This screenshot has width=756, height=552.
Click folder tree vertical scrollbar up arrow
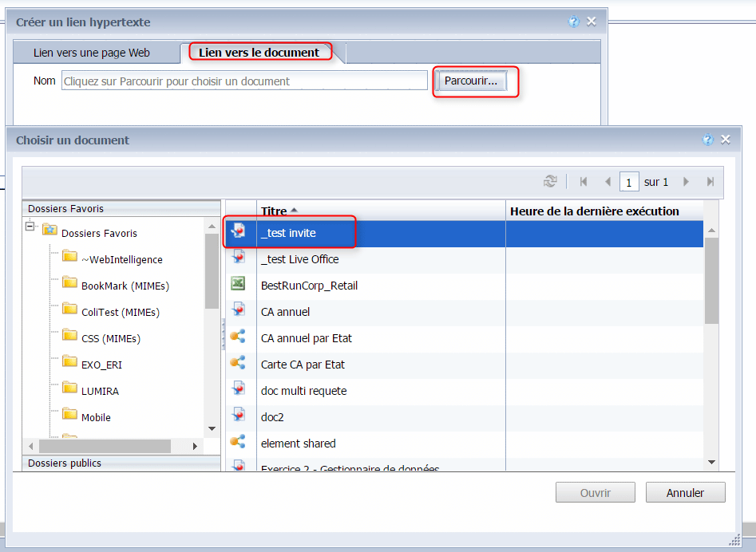click(212, 226)
